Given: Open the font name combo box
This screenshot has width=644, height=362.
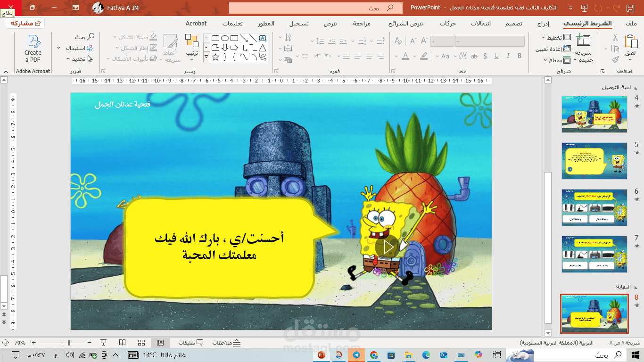Looking at the screenshot, I should tap(490, 41).
